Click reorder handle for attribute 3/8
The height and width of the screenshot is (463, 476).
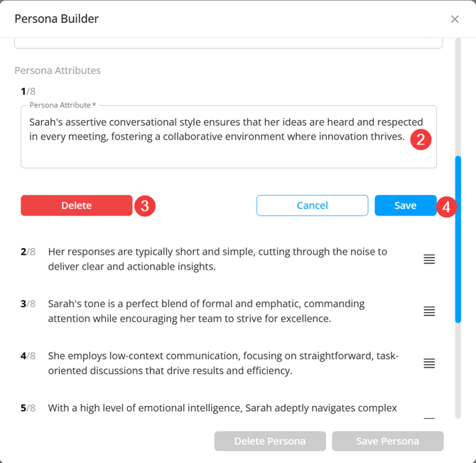point(429,312)
